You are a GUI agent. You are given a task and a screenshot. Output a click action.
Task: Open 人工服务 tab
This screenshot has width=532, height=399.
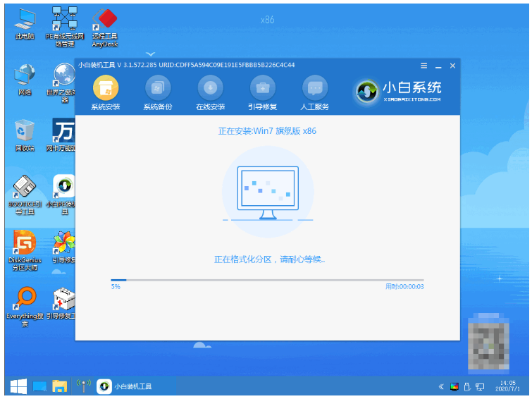pyautogui.click(x=315, y=93)
